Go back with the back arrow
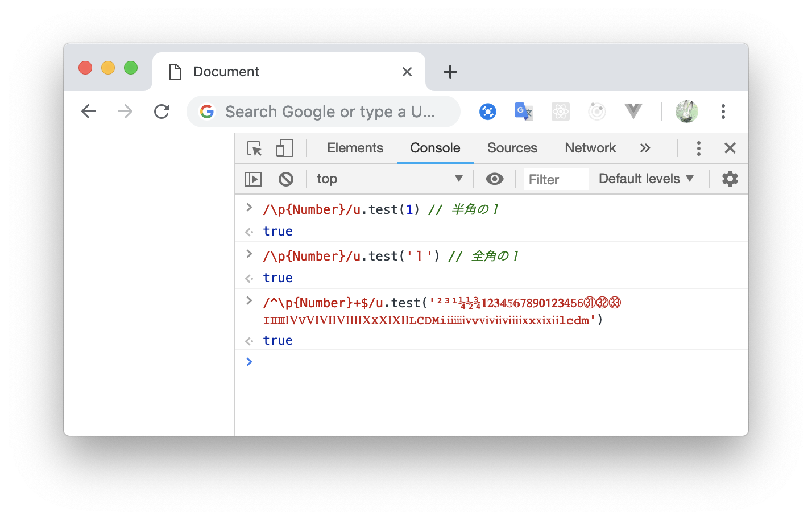Screen dimensions: 812x520 (x=89, y=112)
